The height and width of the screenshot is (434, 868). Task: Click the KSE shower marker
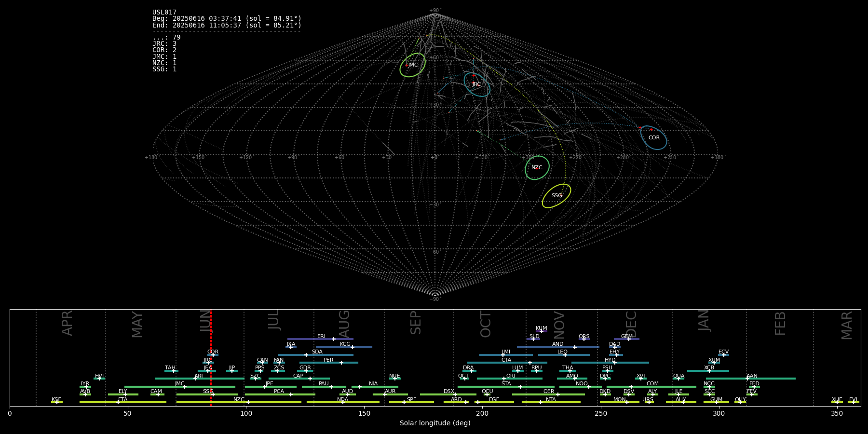click(57, 402)
